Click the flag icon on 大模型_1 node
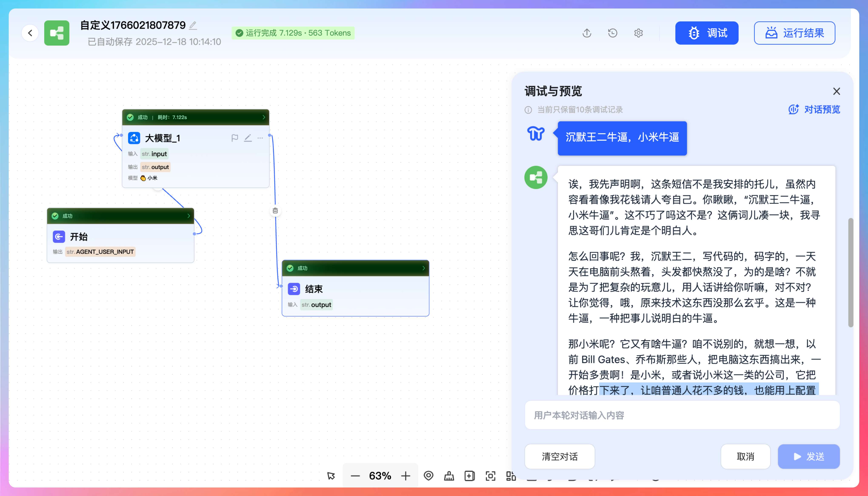 coord(235,138)
